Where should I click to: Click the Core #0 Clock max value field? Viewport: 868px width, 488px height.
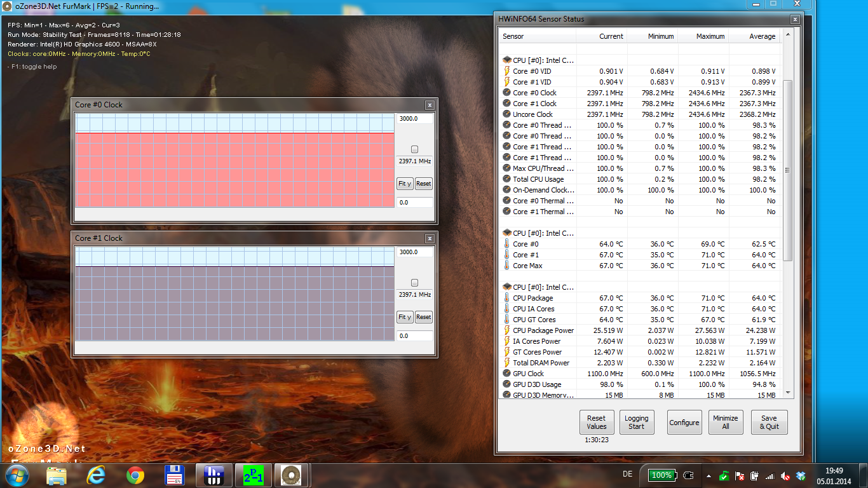pos(415,119)
